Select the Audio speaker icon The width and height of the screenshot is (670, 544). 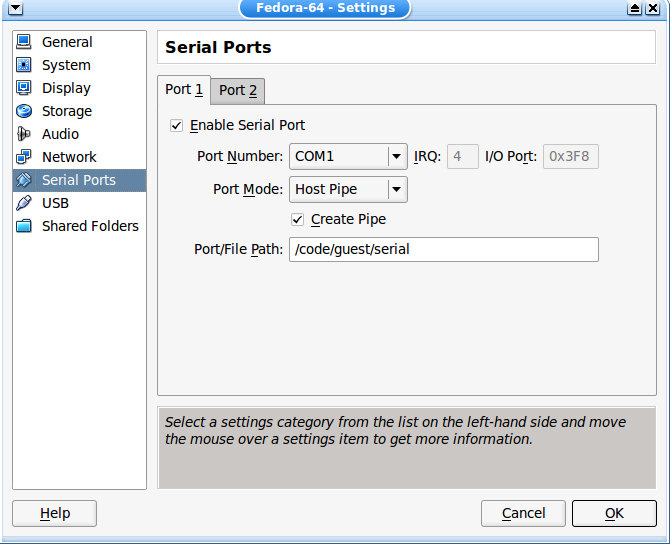click(24, 134)
